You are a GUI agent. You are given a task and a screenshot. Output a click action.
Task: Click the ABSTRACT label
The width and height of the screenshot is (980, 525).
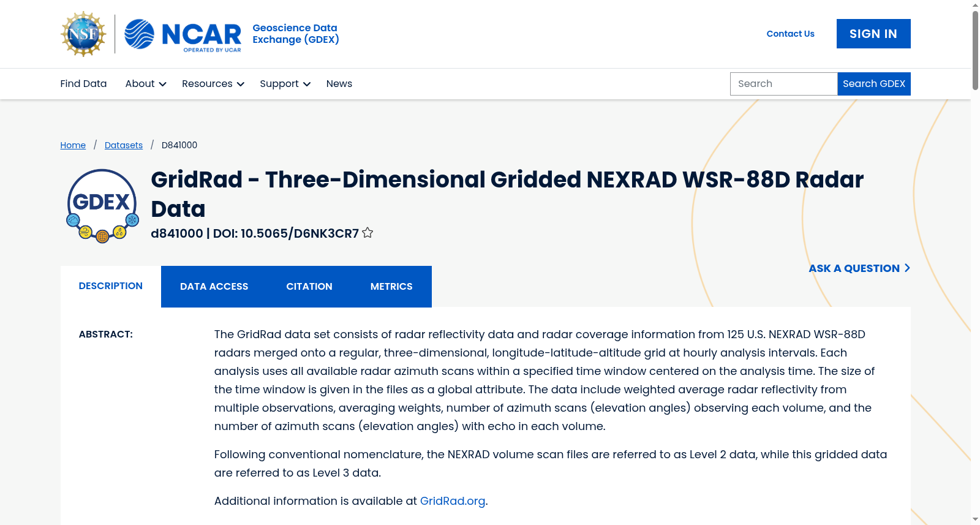click(x=106, y=334)
